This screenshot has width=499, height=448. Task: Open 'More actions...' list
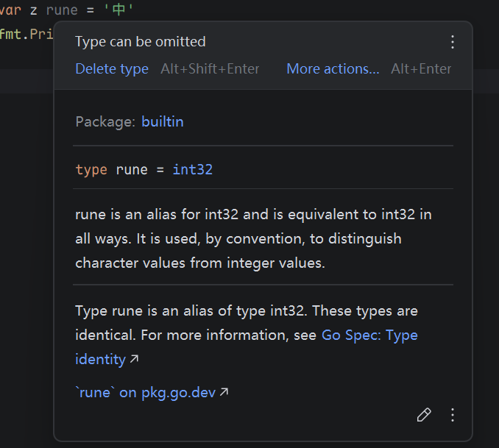(333, 68)
